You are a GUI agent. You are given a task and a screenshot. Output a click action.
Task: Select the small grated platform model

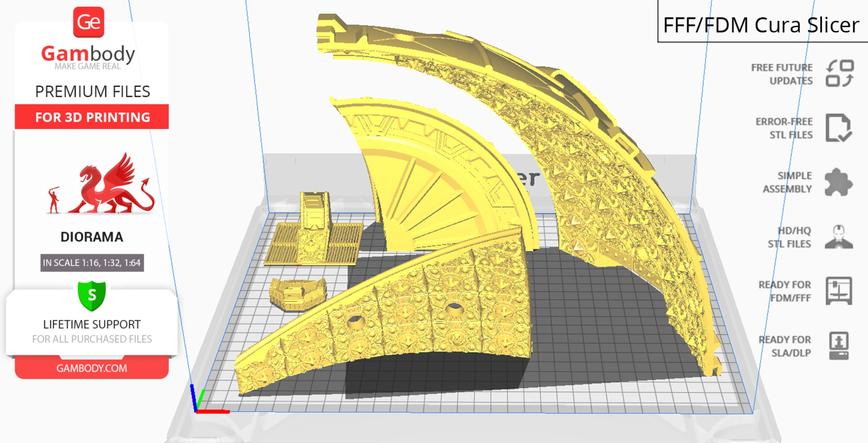pyautogui.click(x=314, y=235)
